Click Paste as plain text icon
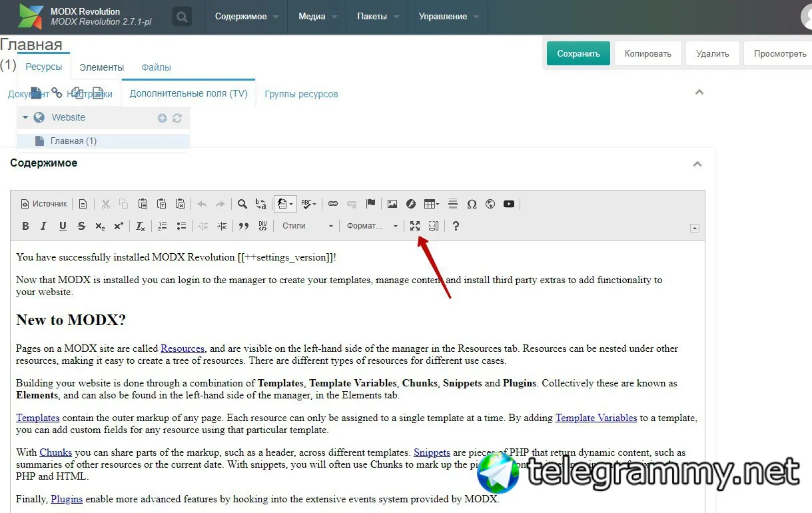The height and width of the screenshot is (513, 812). click(161, 204)
